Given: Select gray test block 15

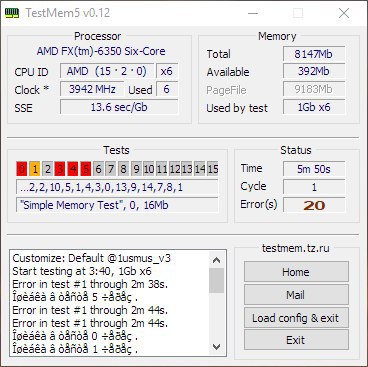Looking at the screenshot, I should pos(212,169).
